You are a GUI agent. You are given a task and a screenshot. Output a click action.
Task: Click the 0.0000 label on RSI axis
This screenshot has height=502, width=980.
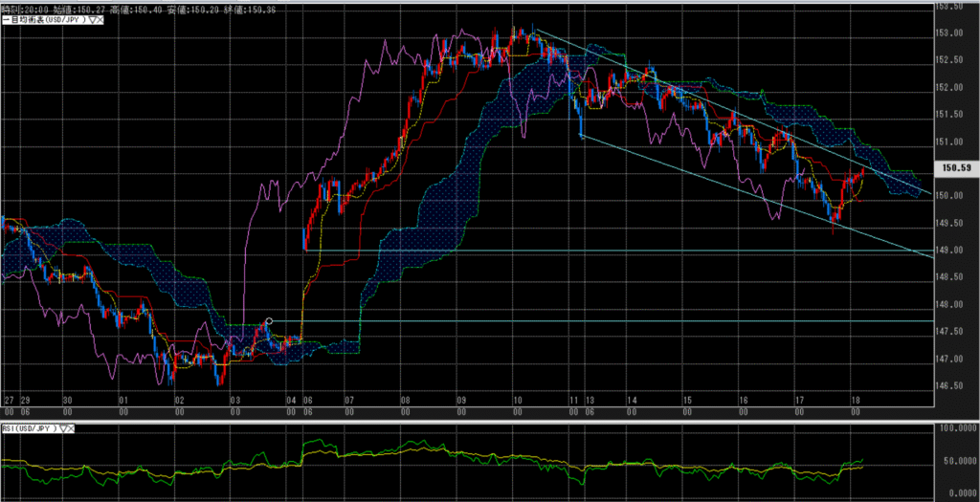(x=958, y=491)
